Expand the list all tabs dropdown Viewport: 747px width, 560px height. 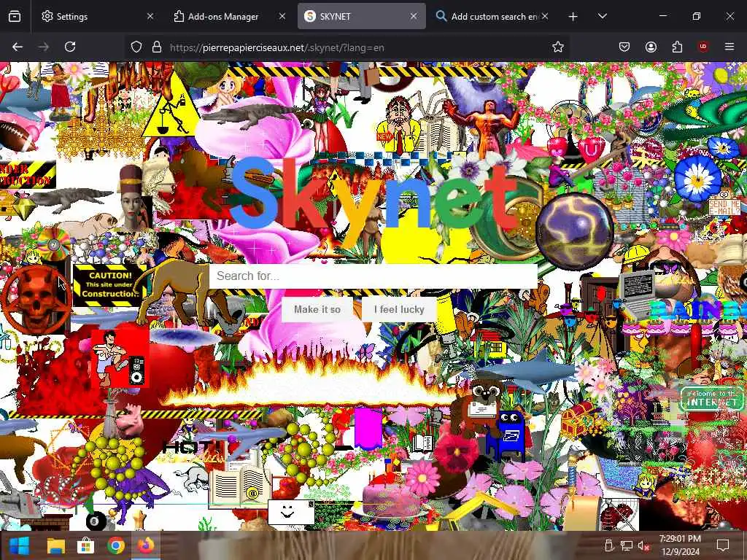(602, 16)
